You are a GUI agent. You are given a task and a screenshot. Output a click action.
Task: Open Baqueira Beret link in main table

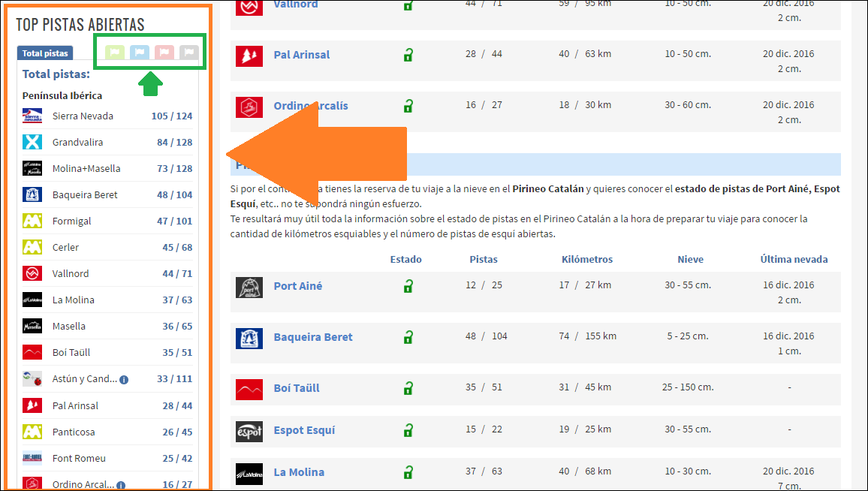[313, 337]
